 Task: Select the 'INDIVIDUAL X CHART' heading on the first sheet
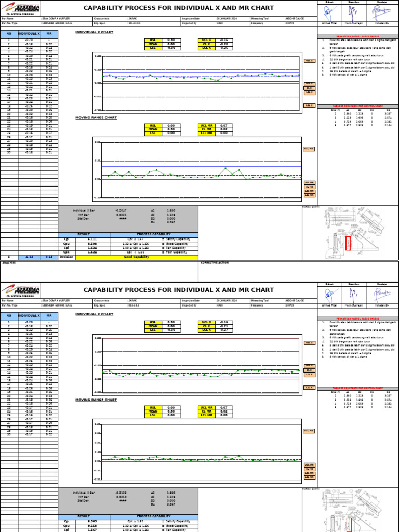point(95,32)
